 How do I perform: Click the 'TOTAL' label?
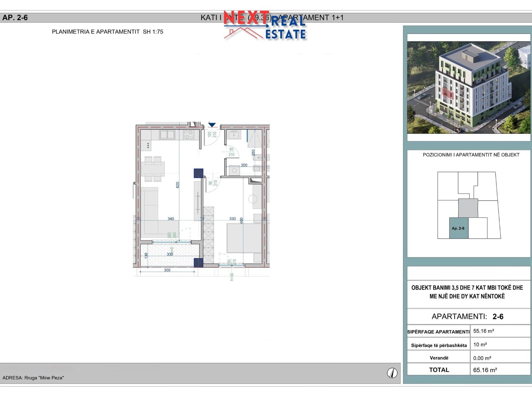coord(439,370)
